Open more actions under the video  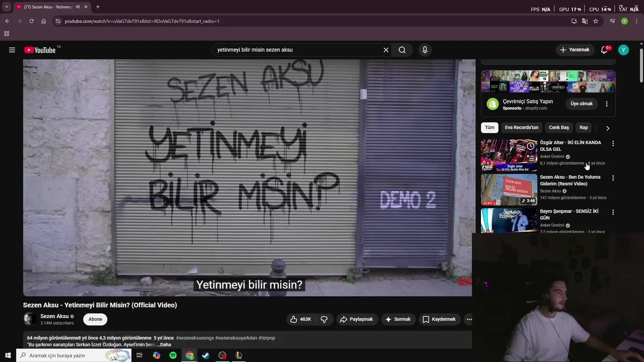click(469, 319)
